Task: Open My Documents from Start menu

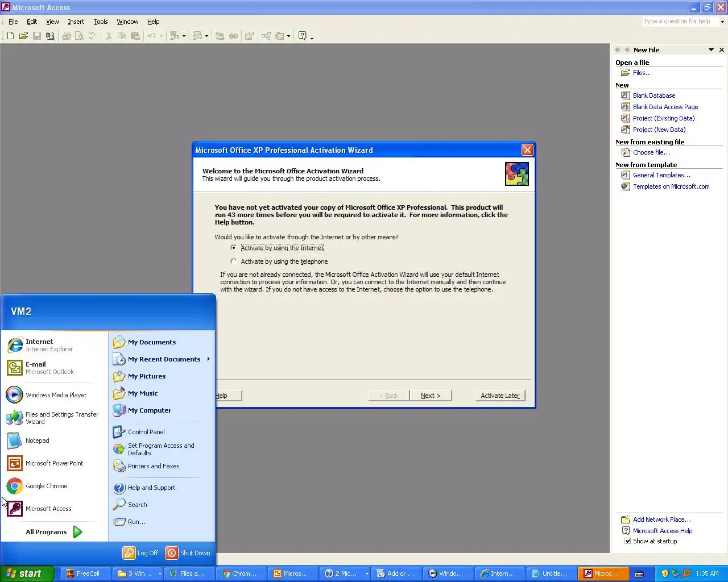Action: (152, 342)
